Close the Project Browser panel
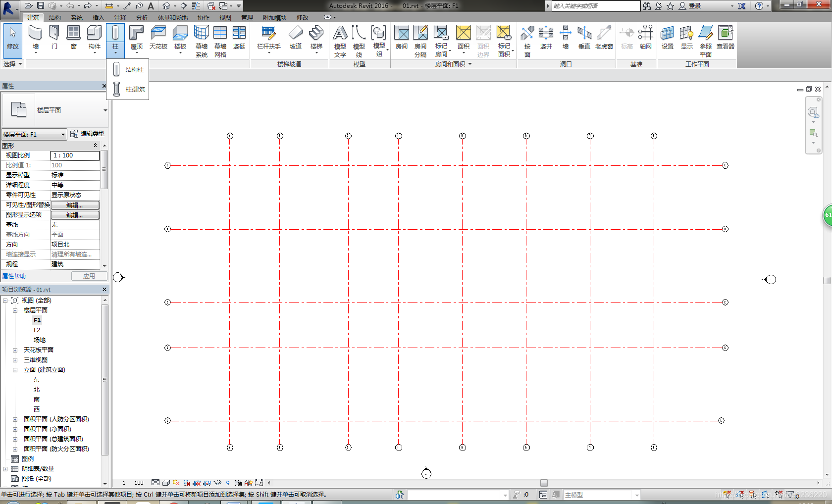This screenshot has height=504, width=832. [x=104, y=289]
